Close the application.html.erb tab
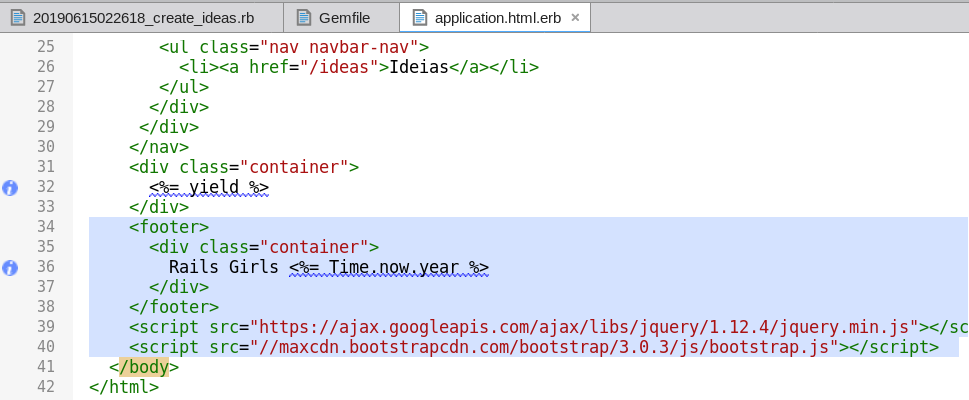This screenshot has width=969, height=400. 575,18
